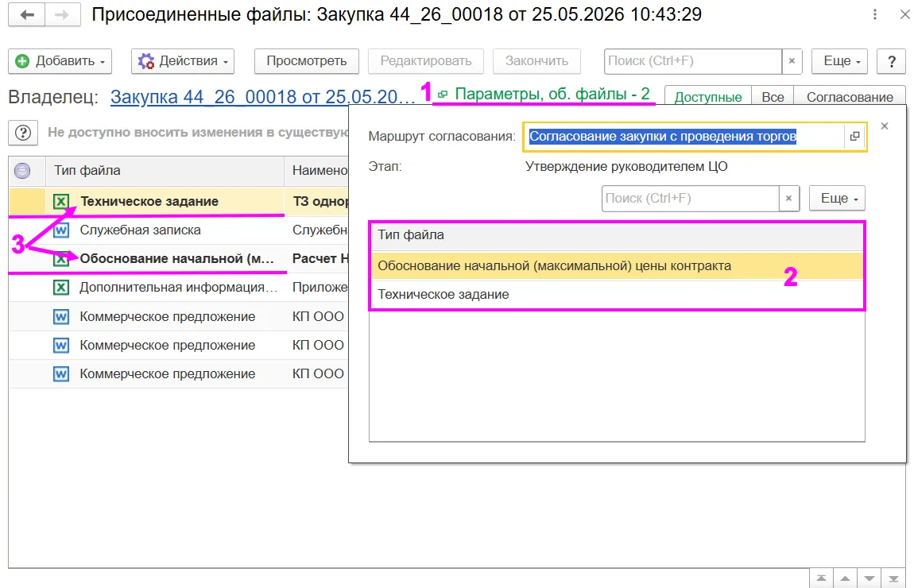Click the Word icon of Служебная записка
The image size is (914, 588).
tap(61, 230)
